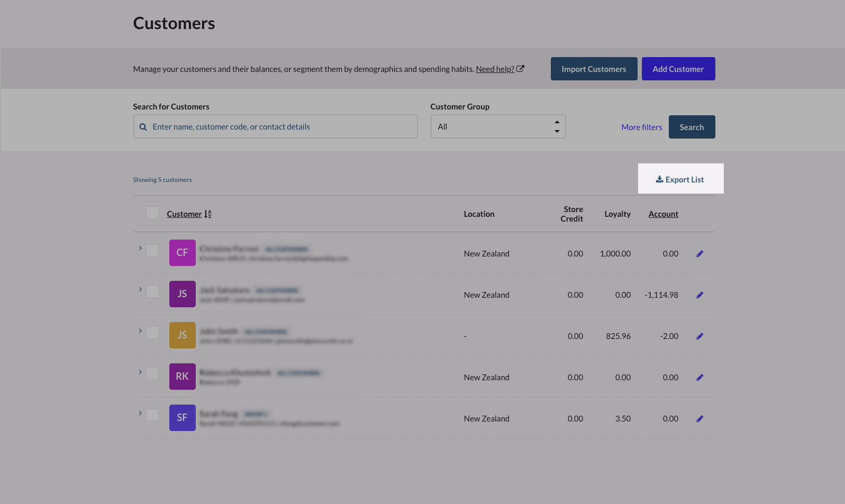Image resolution: width=845 pixels, height=504 pixels.
Task: Select the RK customer checkbox
Action: (152, 374)
